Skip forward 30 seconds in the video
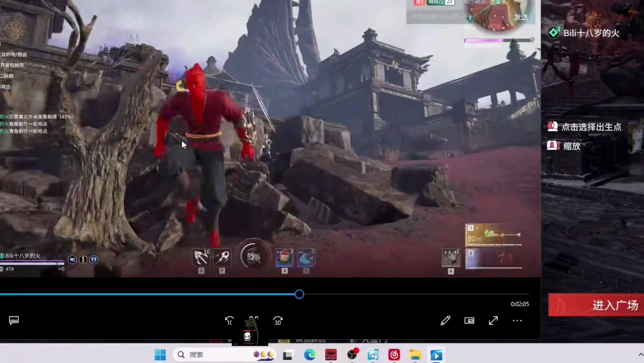 pyautogui.click(x=278, y=321)
